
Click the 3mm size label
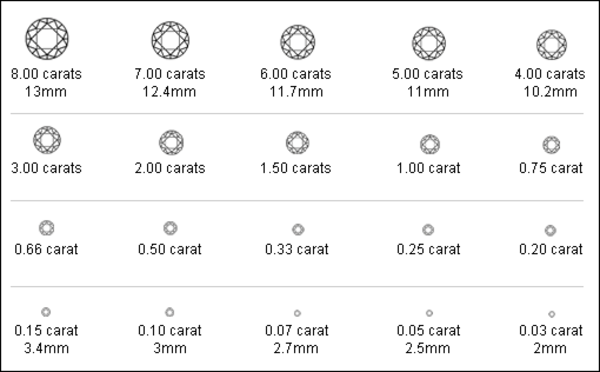tap(170, 348)
